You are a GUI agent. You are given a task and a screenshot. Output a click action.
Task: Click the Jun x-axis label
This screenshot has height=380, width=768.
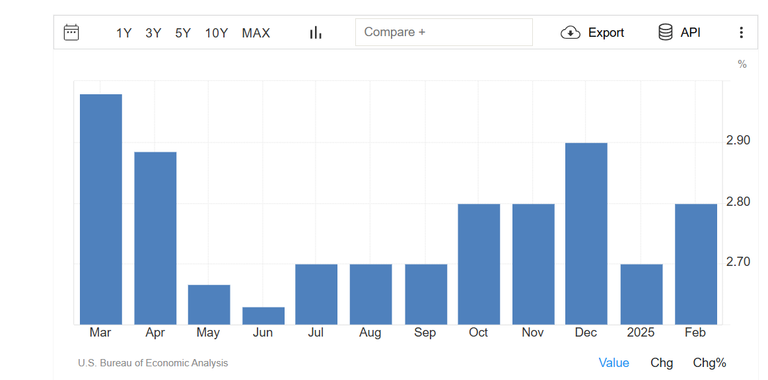[263, 332]
